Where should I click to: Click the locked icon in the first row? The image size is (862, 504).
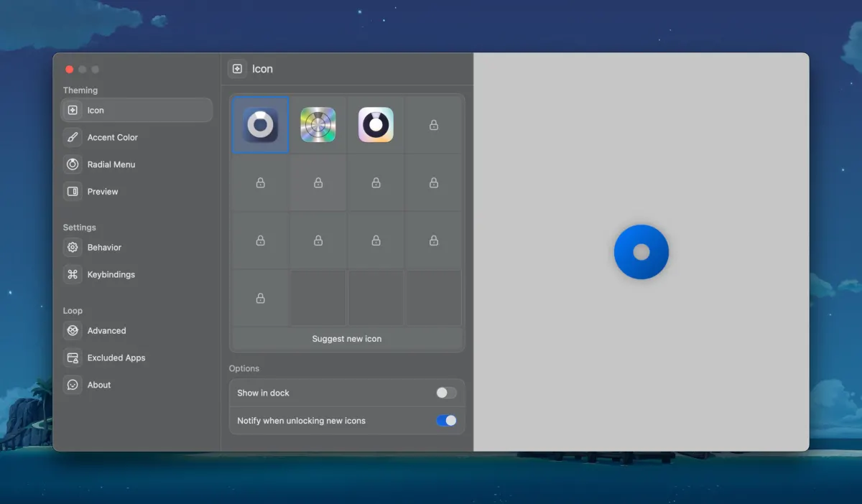[434, 125]
